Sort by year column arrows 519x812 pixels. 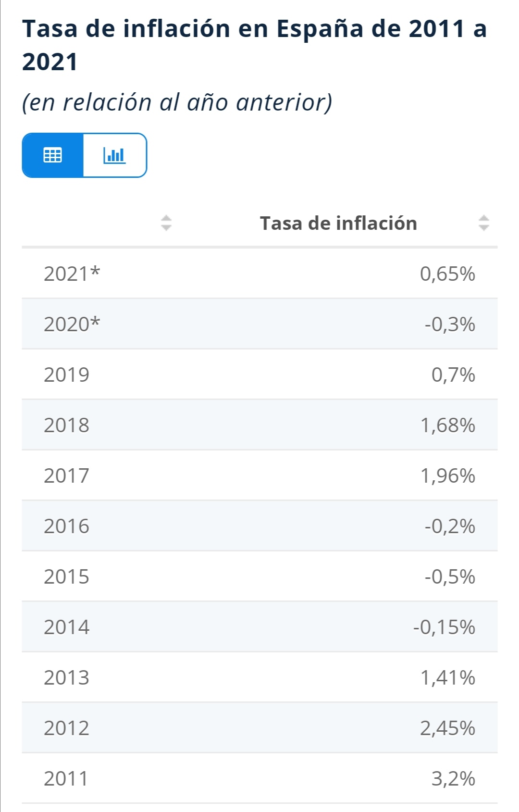tap(166, 223)
